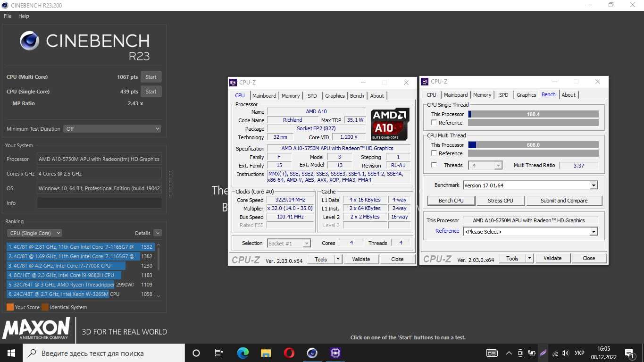The height and width of the screenshot is (362, 644).
Task: Expand the ranking Details chevron
Action: point(158,233)
